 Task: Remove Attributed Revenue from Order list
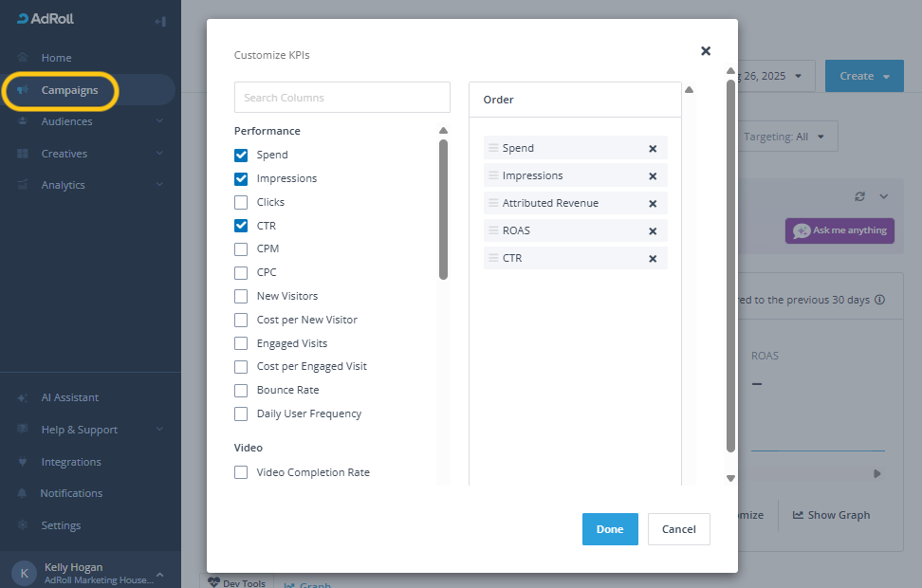point(653,204)
